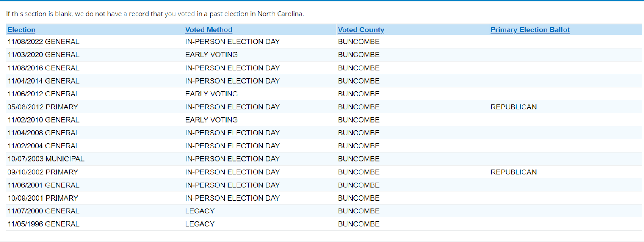Screen dimensions: 644x242
Task: Sort table by Election column header
Action: pos(21,30)
